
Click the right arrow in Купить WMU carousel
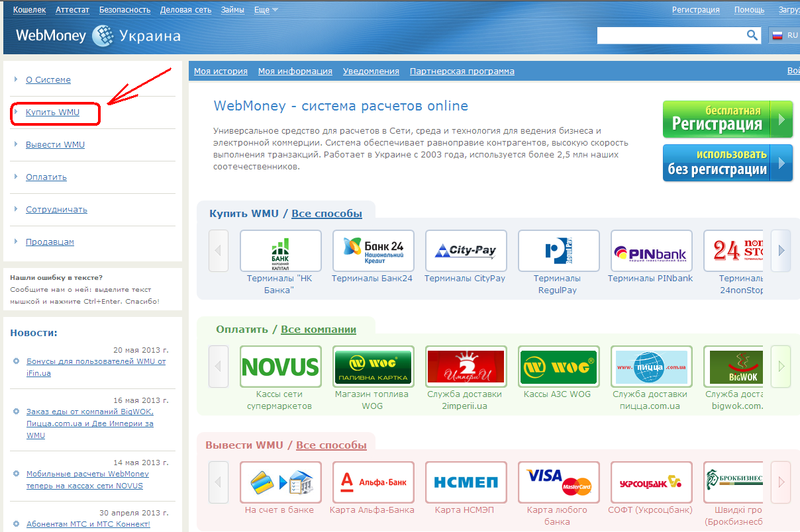click(x=781, y=251)
